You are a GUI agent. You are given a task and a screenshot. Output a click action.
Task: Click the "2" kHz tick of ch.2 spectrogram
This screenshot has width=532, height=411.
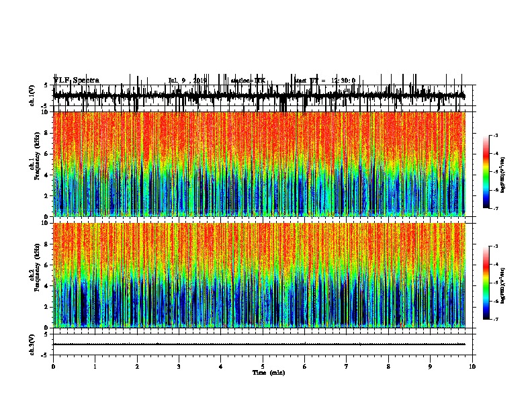(46, 307)
